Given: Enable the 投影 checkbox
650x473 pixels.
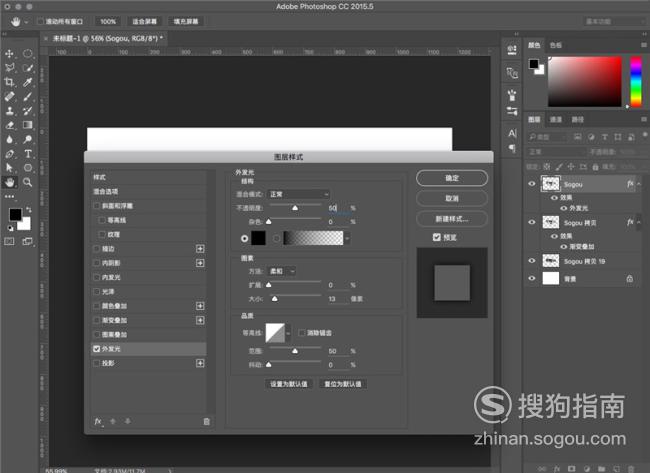Looking at the screenshot, I should pyautogui.click(x=97, y=363).
